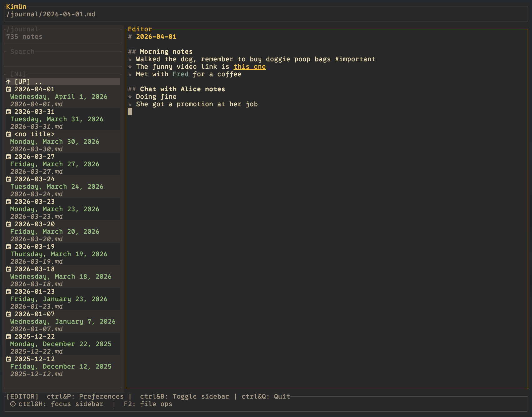The width and height of the screenshot is (532, 417).
Task: Collapse the /journal notes panel header
Action: (x=22, y=29)
